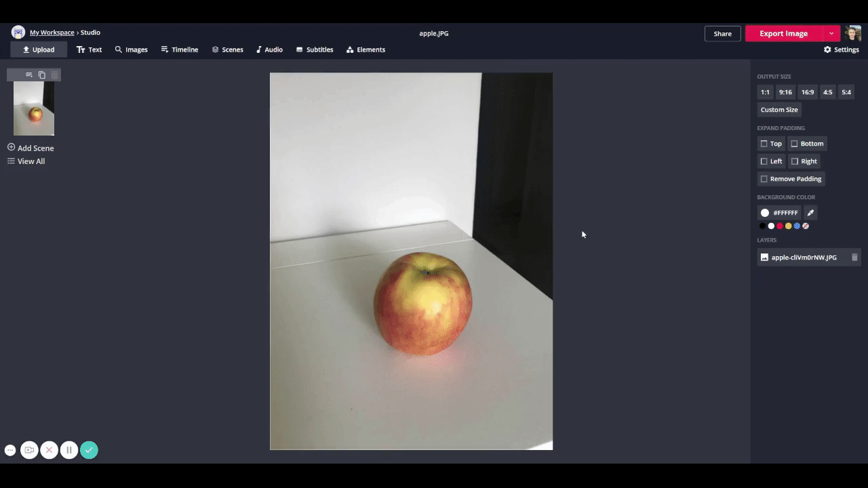This screenshot has width=868, height=488.
Task: Delete the apple-cliVm0rNW.JPG layer with its trash icon
Action: [854, 258]
